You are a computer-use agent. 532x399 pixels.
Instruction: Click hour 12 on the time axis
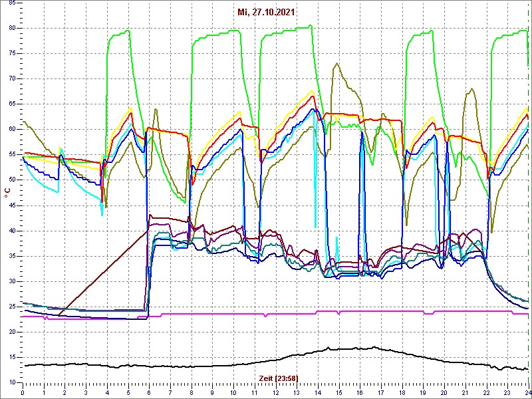click(275, 391)
